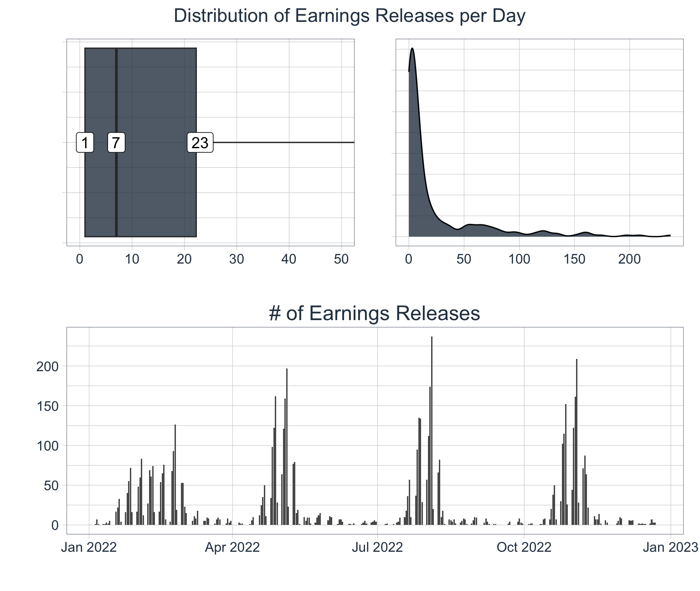Click the density plot x-axis tick "200"
The height and width of the screenshot is (591, 700).
pos(629,259)
